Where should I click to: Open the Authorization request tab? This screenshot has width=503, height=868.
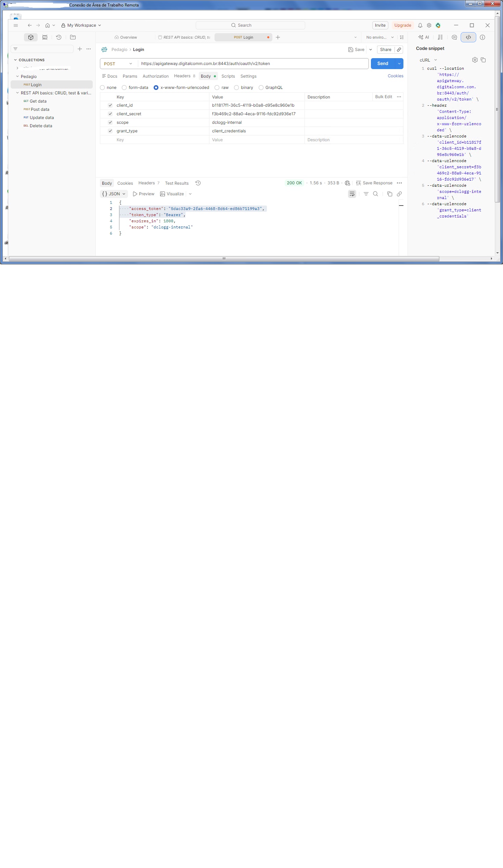coord(156,77)
